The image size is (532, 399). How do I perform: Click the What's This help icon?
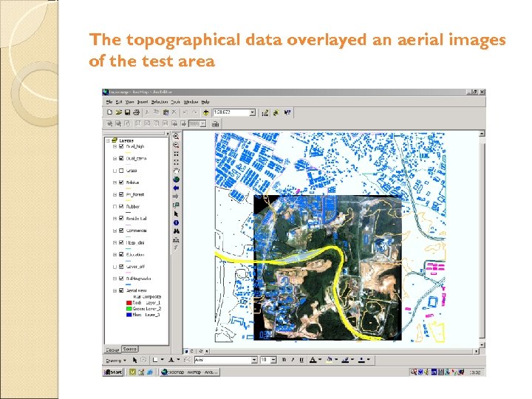click(287, 112)
